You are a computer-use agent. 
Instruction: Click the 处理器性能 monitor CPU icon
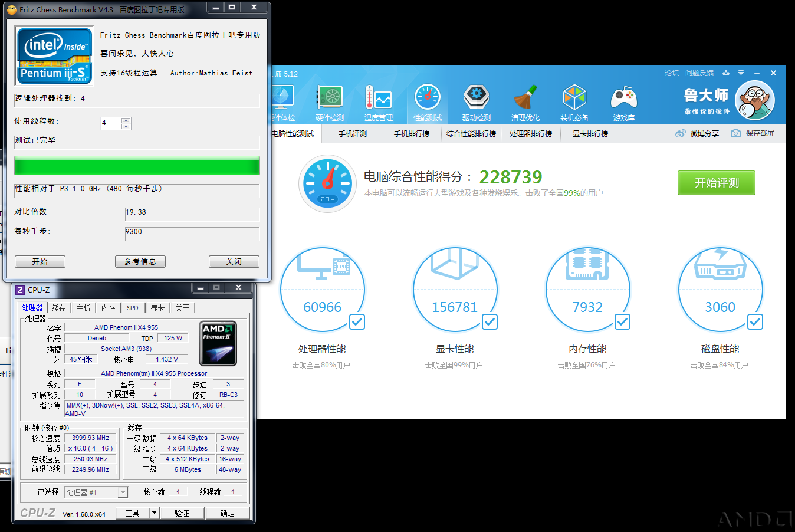tap(323, 264)
